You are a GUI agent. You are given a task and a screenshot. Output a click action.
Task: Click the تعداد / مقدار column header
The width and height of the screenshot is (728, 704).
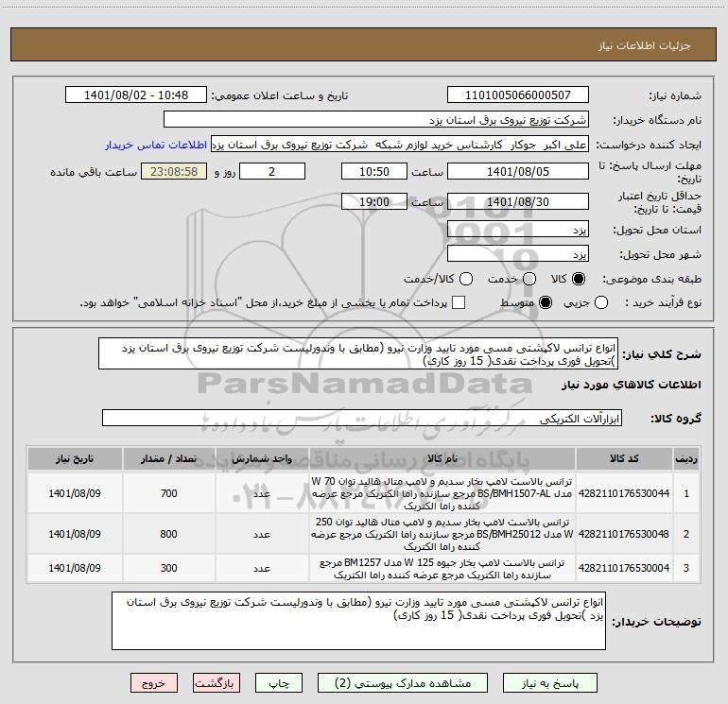(x=168, y=459)
